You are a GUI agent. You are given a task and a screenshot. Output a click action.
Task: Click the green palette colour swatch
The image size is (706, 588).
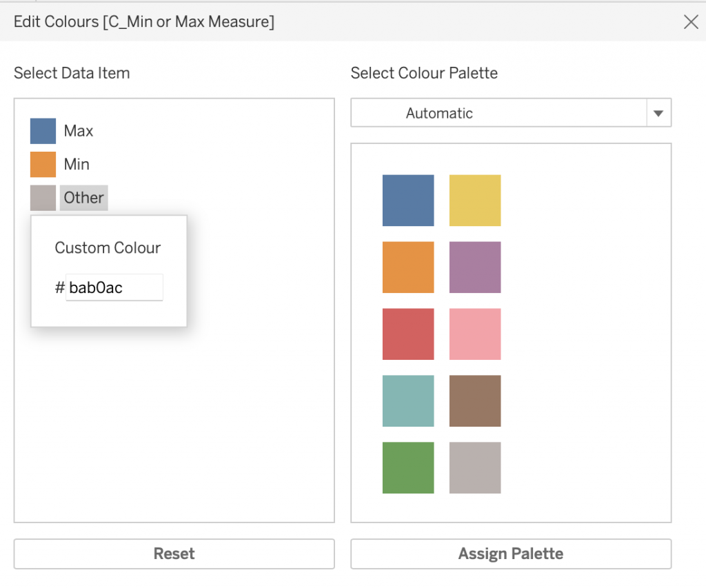[x=408, y=468]
